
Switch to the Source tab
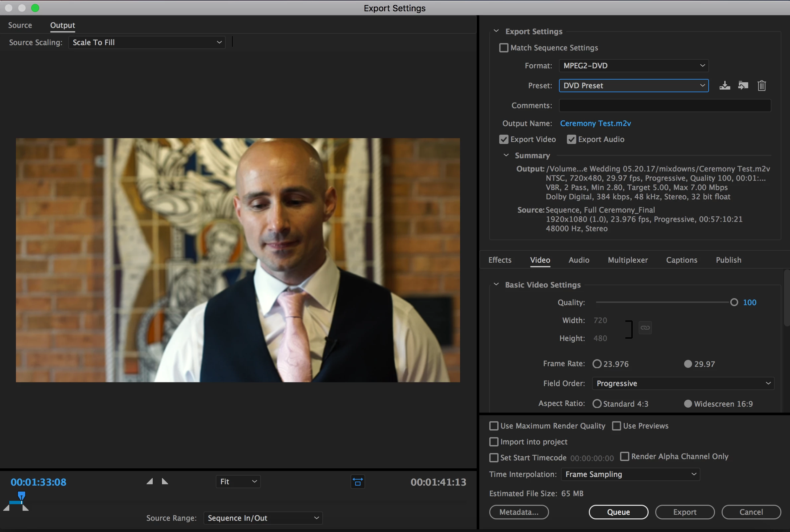click(20, 25)
